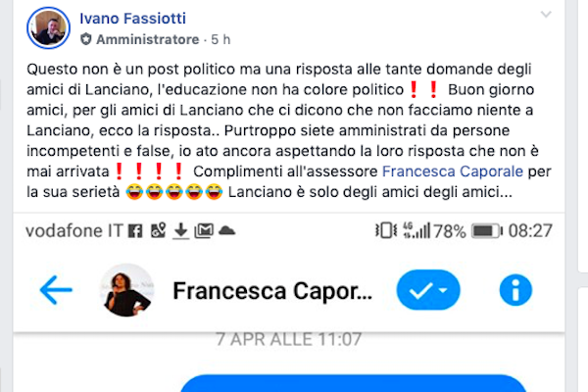Screen dimensions: 588x392
Task: Open the conversation info icon
Action: coord(515,290)
